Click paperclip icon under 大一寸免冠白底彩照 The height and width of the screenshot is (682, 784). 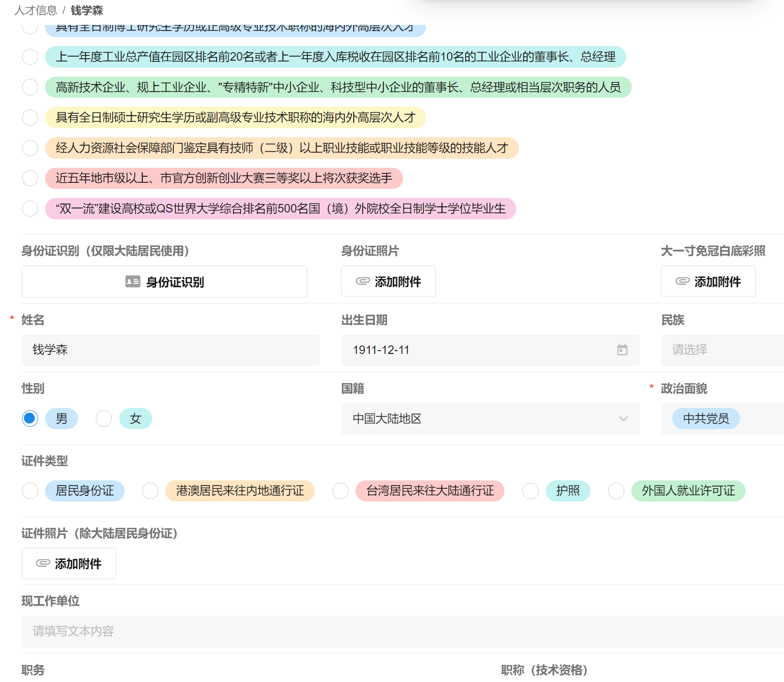682,281
